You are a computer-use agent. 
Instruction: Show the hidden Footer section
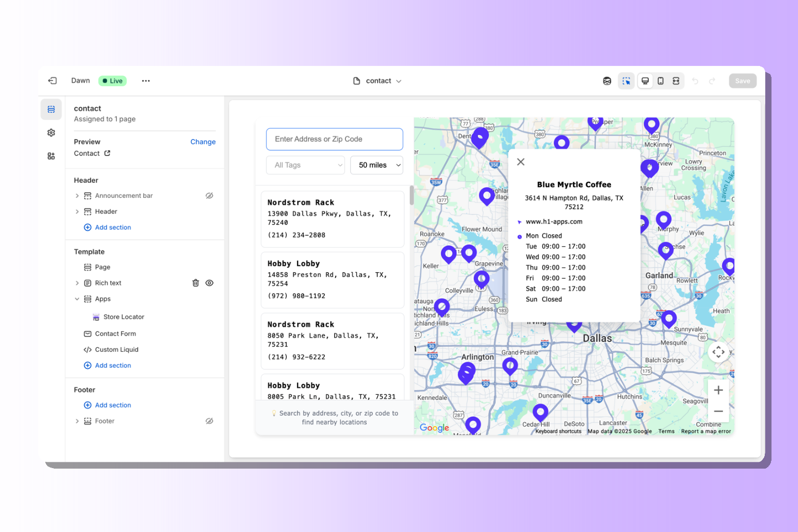pyautogui.click(x=209, y=421)
